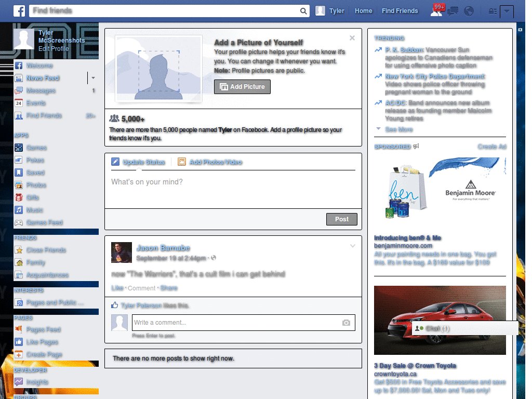Click Find Friends in top bar
This screenshot has width=532, height=399.
point(400,11)
